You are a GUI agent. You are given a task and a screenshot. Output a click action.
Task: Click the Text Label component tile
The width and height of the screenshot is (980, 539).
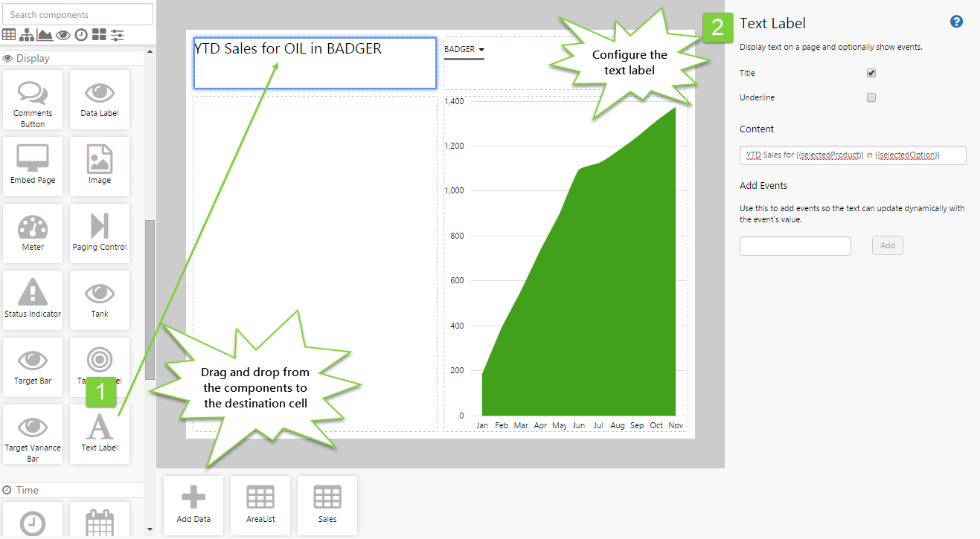pyautogui.click(x=100, y=434)
